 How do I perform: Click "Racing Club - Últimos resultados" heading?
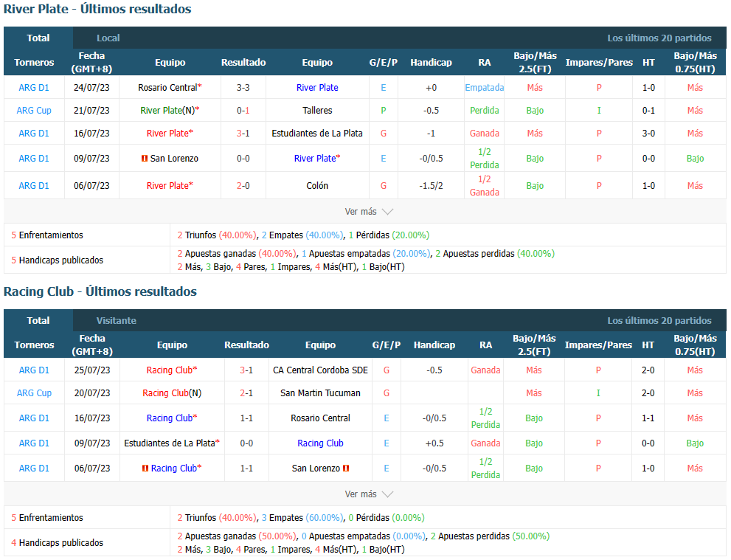click(100, 292)
